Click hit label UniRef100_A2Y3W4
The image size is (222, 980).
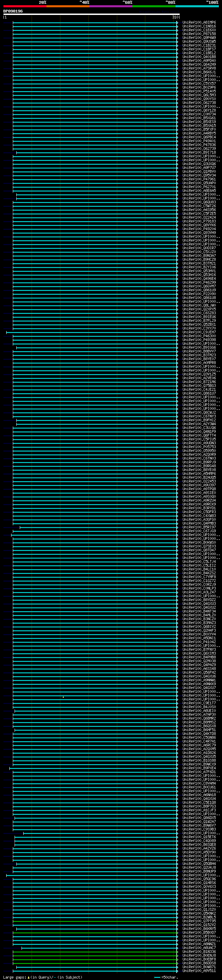click(x=199, y=424)
